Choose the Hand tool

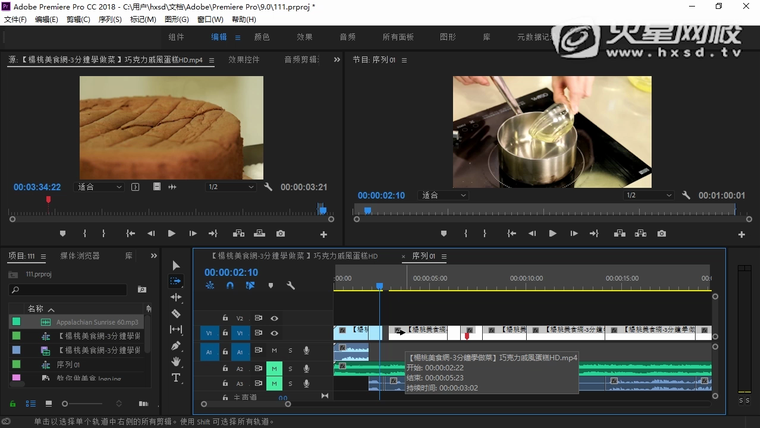[x=176, y=362]
